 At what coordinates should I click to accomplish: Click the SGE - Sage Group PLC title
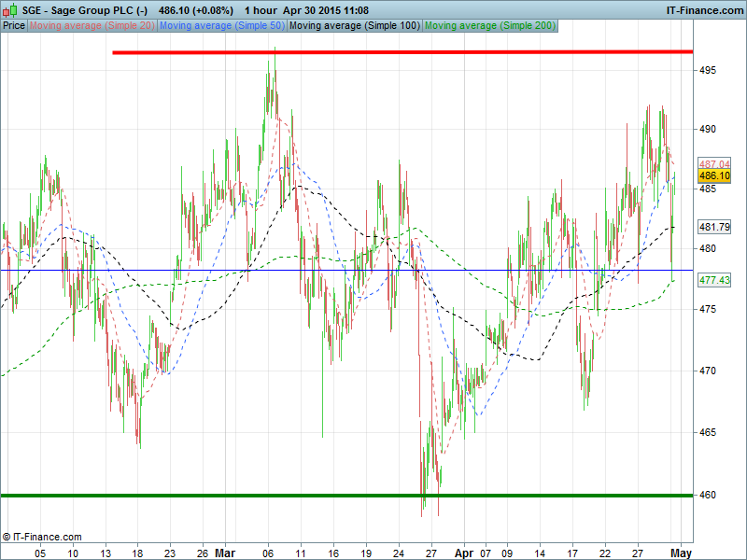[85, 9]
